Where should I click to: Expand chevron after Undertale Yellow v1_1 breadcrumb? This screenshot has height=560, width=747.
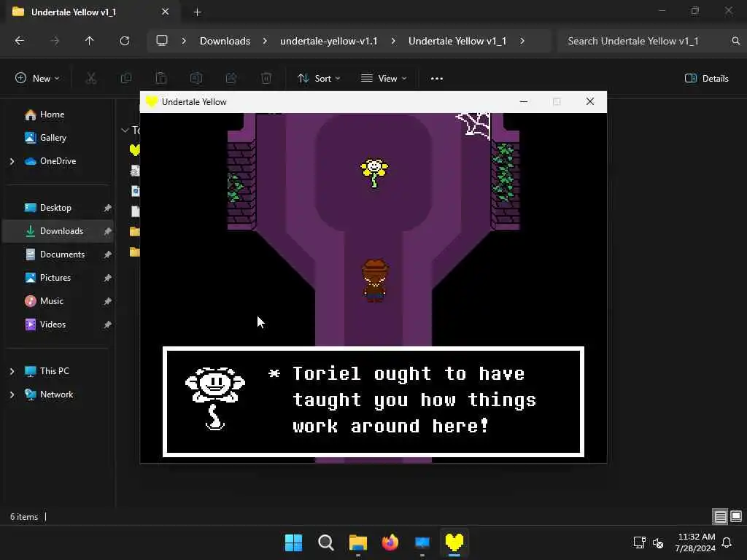tap(522, 41)
